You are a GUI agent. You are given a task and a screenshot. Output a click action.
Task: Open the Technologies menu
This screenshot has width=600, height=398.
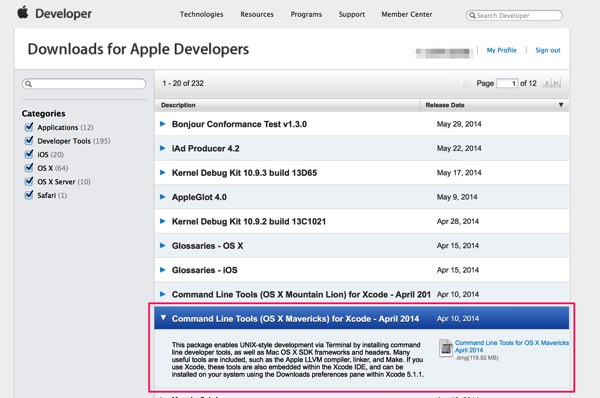point(202,14)
